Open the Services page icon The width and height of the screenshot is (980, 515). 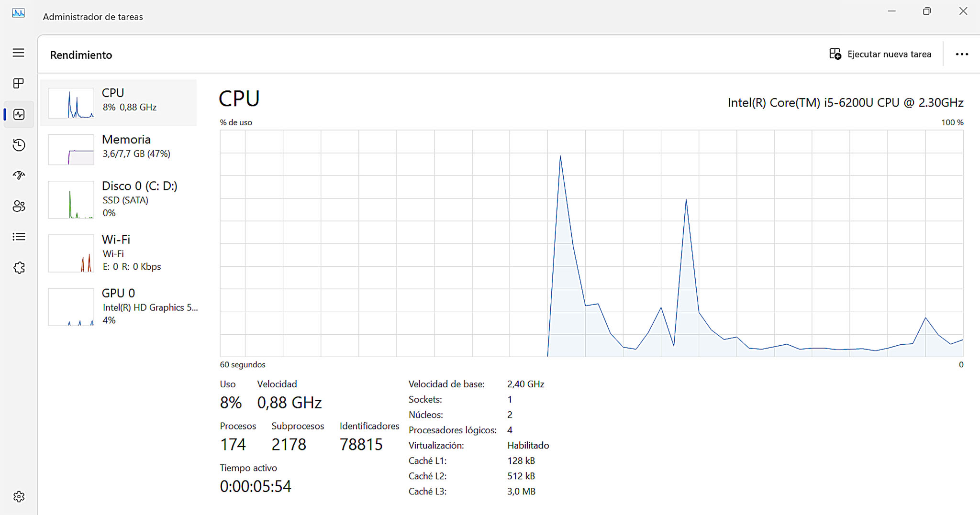(19, 268)
